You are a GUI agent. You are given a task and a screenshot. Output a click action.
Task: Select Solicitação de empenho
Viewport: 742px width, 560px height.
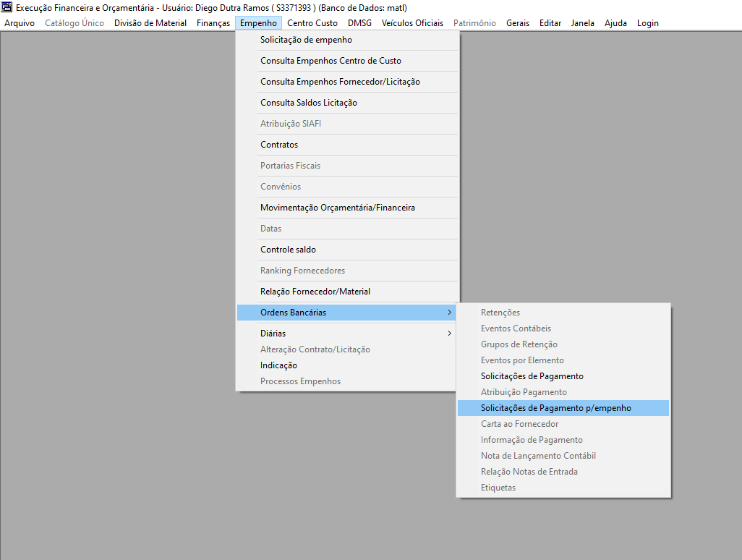click(x=306, y=40)
